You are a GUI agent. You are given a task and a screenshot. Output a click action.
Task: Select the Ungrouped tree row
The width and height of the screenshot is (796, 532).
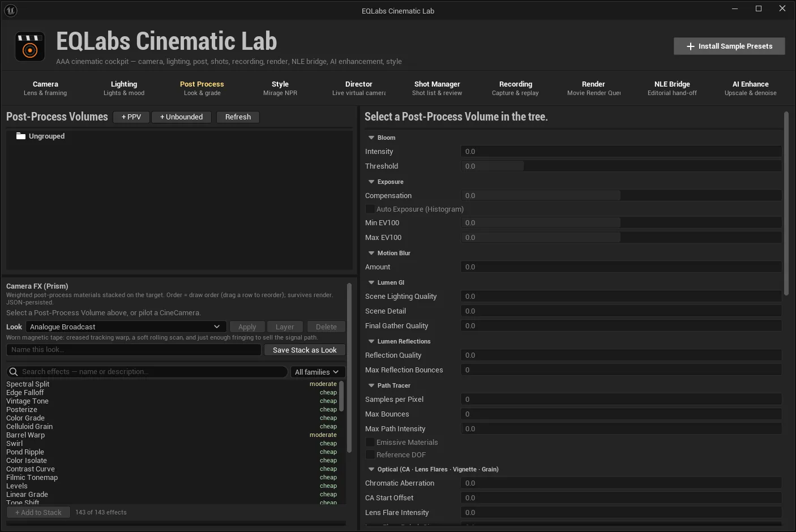pos(179,136)
